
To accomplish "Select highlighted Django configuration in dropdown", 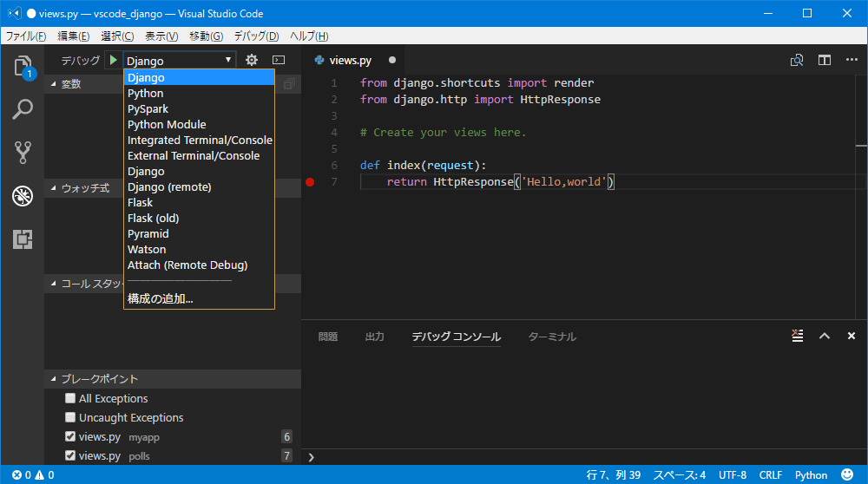I will tap(200, 77).
